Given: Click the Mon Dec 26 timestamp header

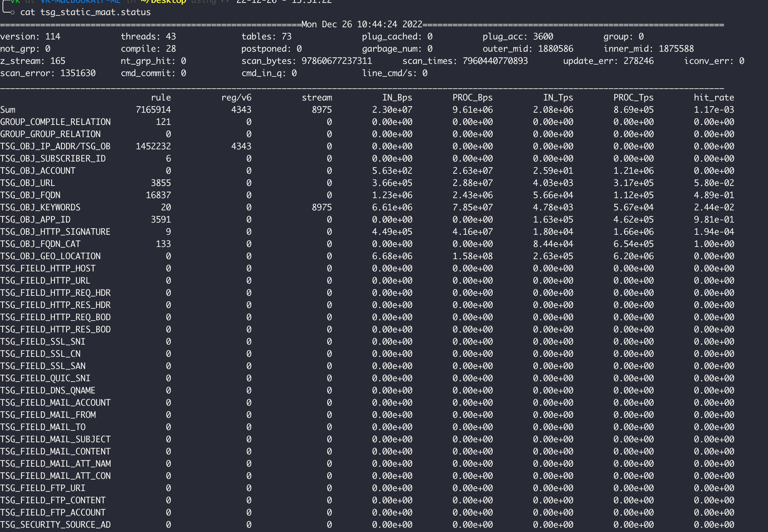Looking at the screenshot, I should [362, 24].
